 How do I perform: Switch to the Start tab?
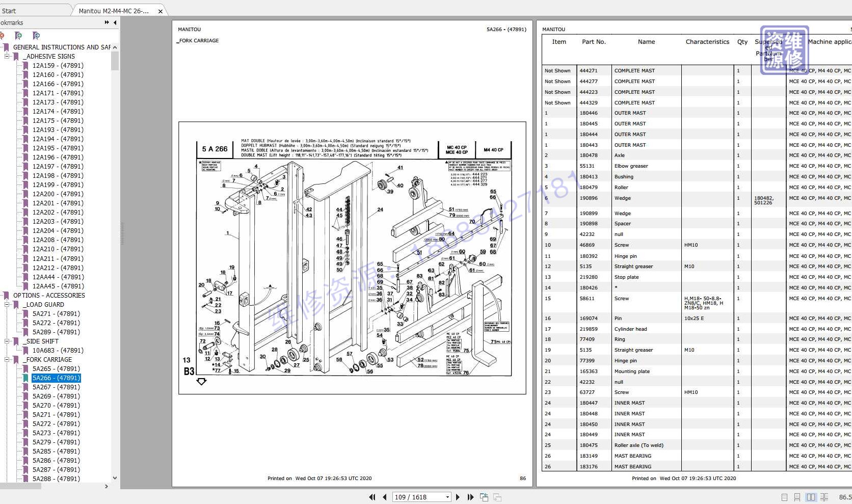[9, 11]
